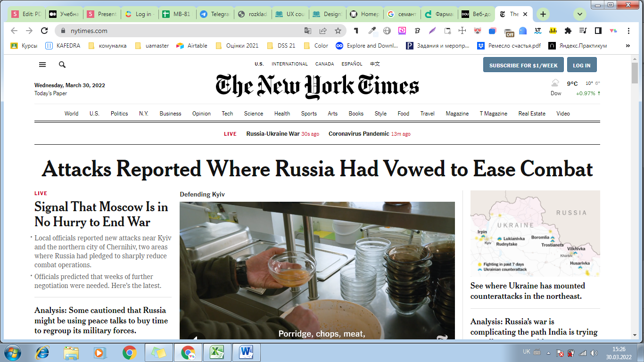Open the globe extension icon

[x=387, y=31]
